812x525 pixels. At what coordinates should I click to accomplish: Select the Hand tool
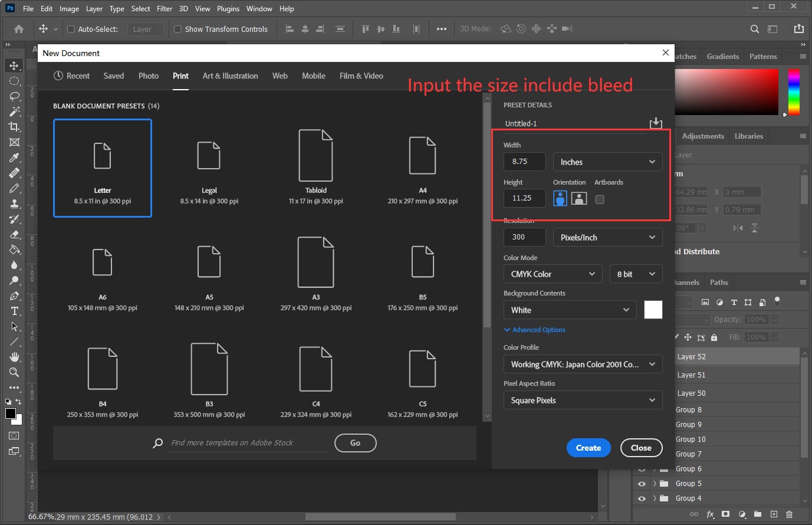pos(14,357)
